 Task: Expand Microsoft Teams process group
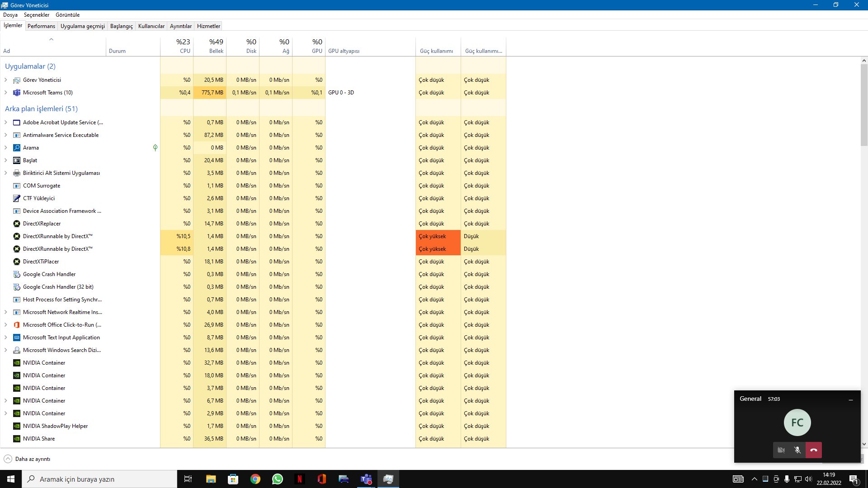point(7,92)
